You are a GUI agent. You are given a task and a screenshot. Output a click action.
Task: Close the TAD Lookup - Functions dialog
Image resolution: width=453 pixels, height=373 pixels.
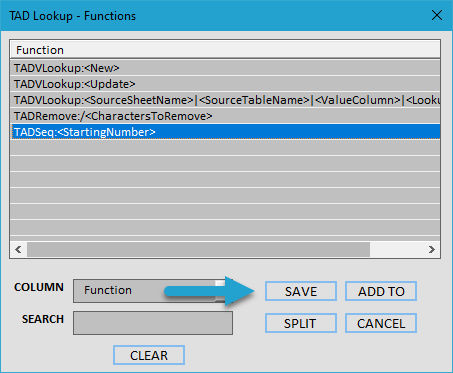[x=437, y=15]
